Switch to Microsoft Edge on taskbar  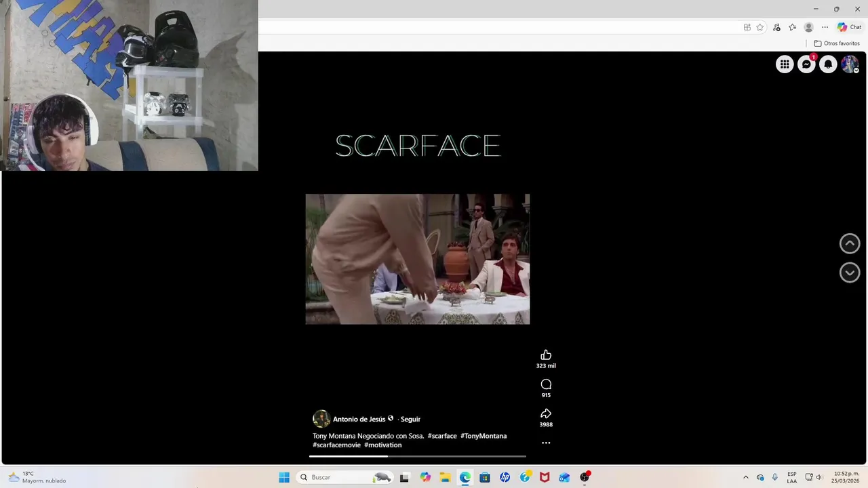pos(465,477)
